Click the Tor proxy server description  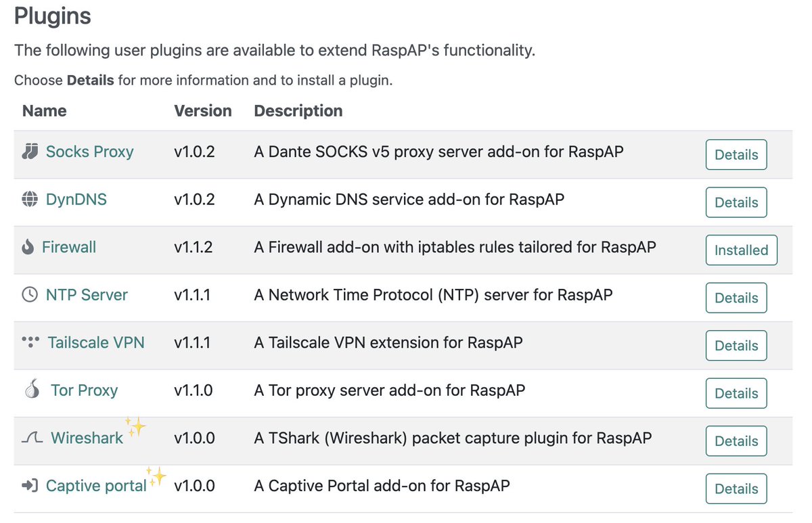coord(390,390)
